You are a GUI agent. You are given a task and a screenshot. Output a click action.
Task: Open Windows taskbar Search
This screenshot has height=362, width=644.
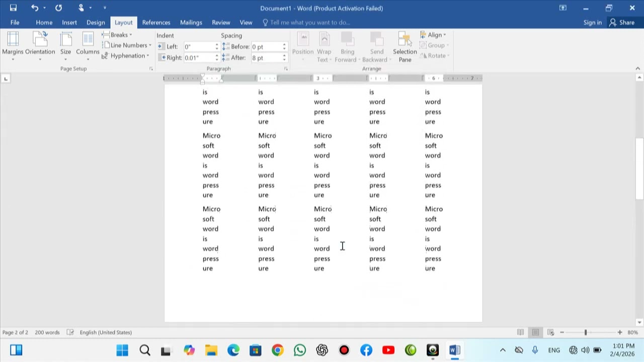coord(145,350)
